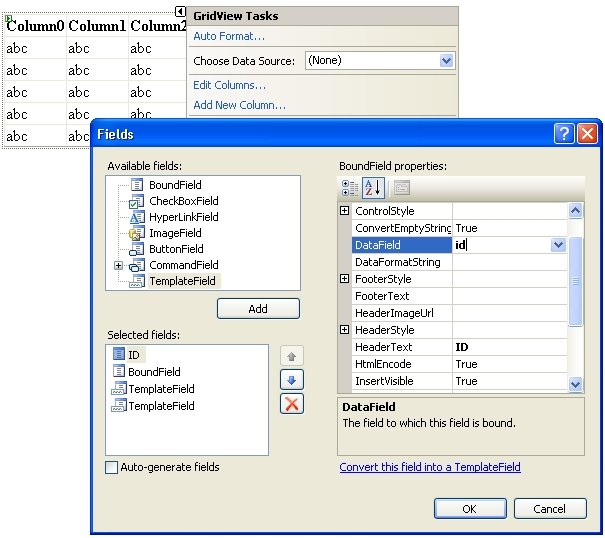Click the Categorized view icon in properties toolbar
The image size is (605, 538).
[x=350, y=188]
